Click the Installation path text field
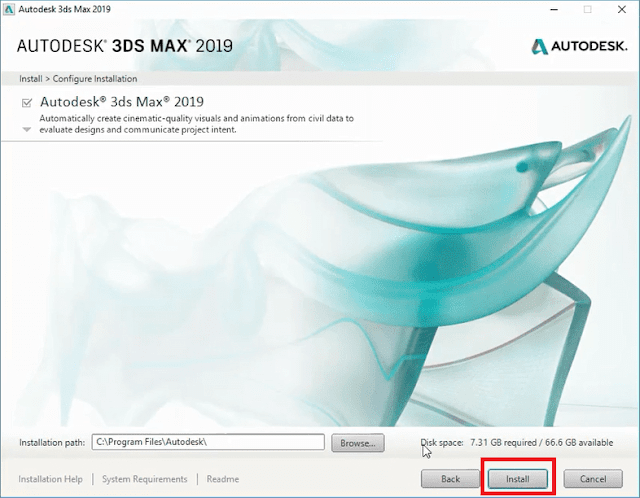The height and width of the screenshot is (498, 640). click(208, 442)
